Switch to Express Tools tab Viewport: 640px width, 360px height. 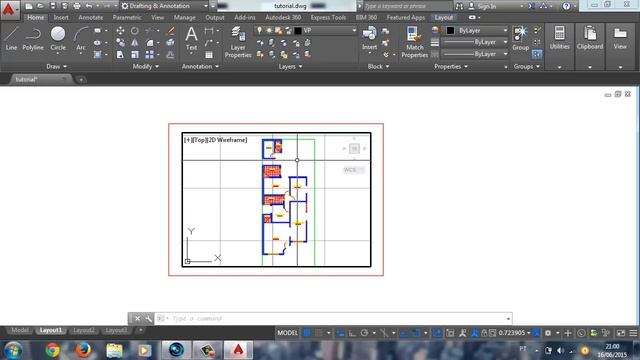pos(328,18)
